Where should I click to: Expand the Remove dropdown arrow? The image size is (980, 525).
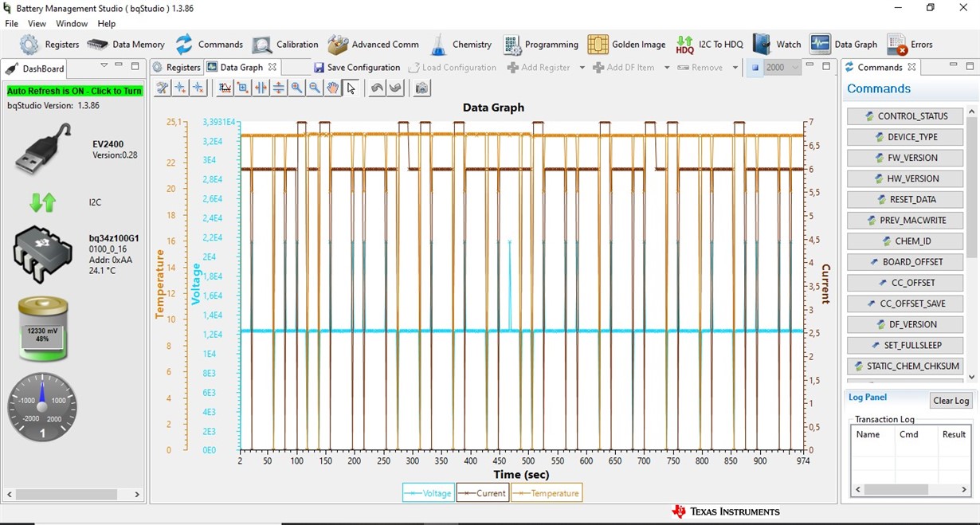(735, 68)
